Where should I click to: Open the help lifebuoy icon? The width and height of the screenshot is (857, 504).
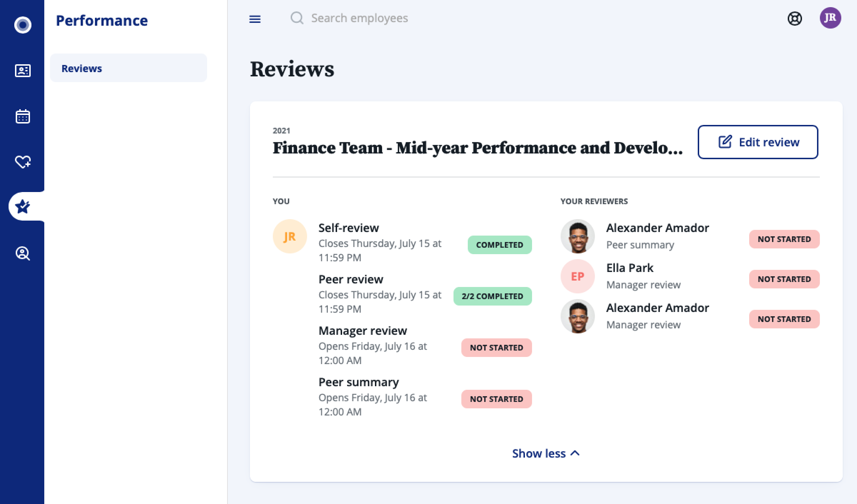[x=795, y=19]
